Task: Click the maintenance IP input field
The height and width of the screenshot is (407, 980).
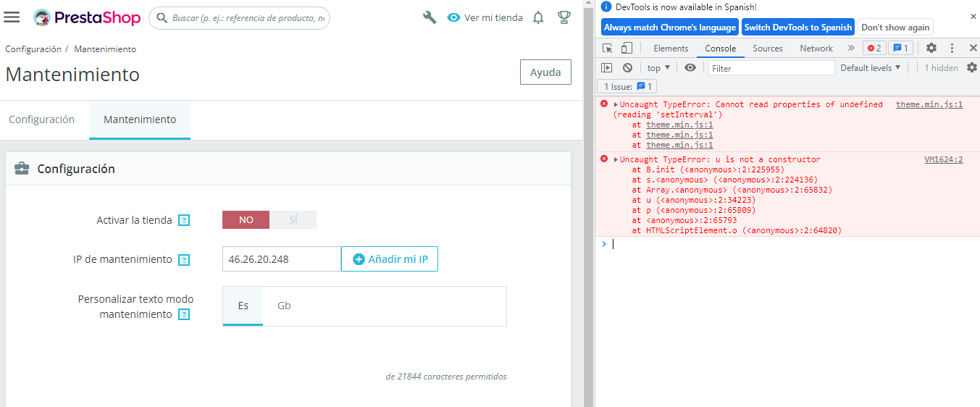Action: coord(282,259)
